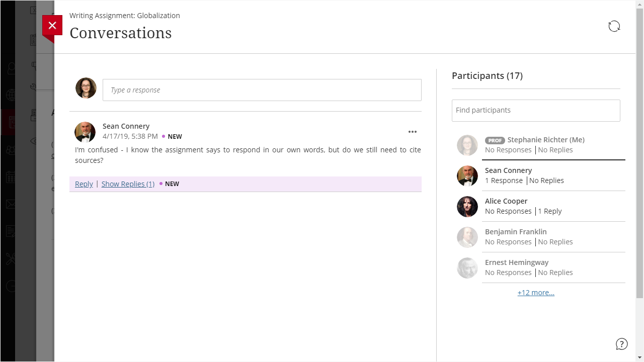
Task: Click Sean Connery's avatar in the conversation post
Action: [85, 132]
